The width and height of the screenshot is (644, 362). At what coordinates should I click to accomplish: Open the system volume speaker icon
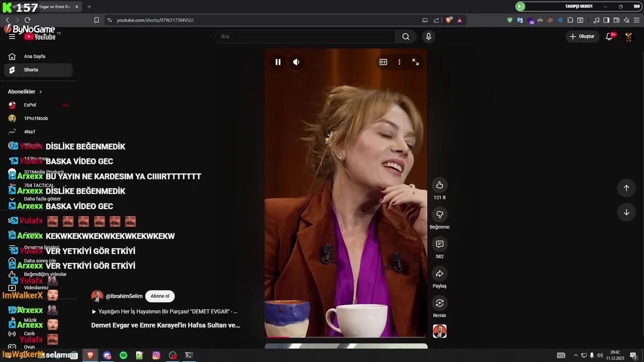coord(600,355)
